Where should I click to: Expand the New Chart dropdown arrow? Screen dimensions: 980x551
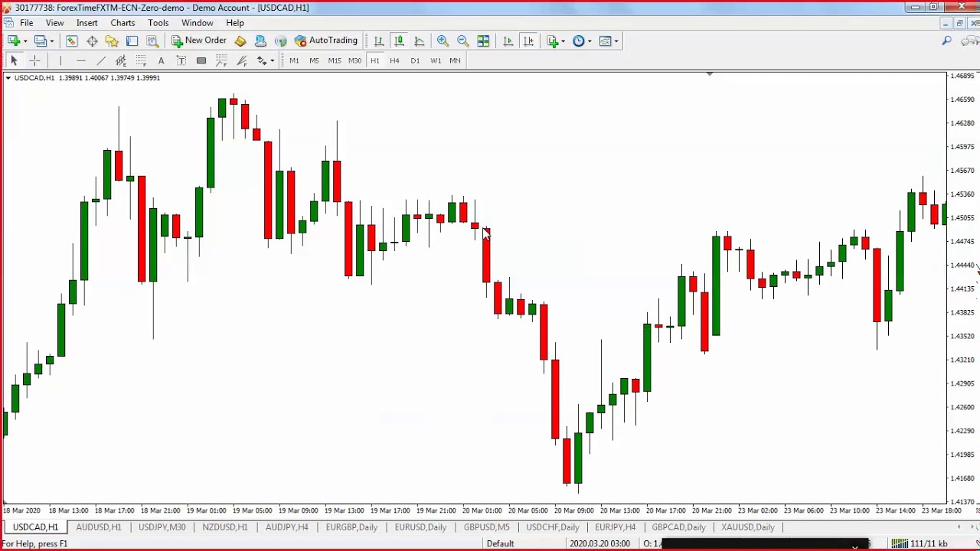coord(24,41)
